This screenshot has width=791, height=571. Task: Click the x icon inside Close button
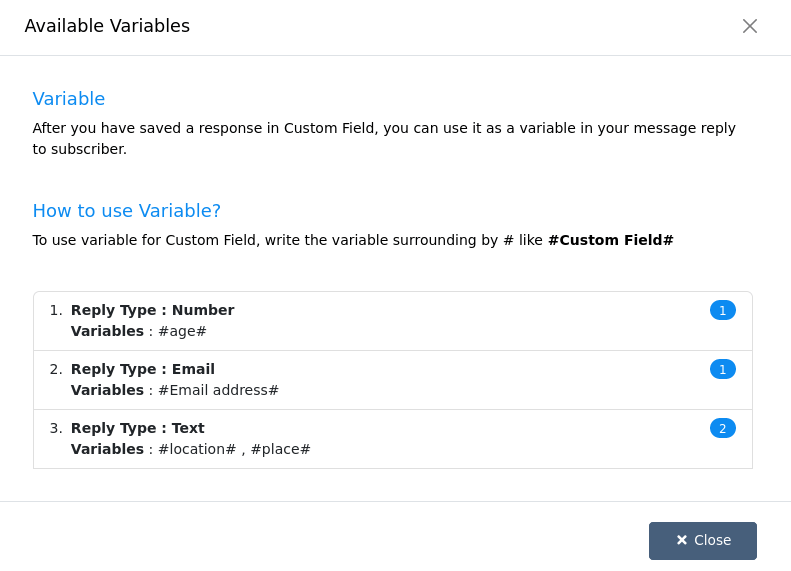[682, 540]
